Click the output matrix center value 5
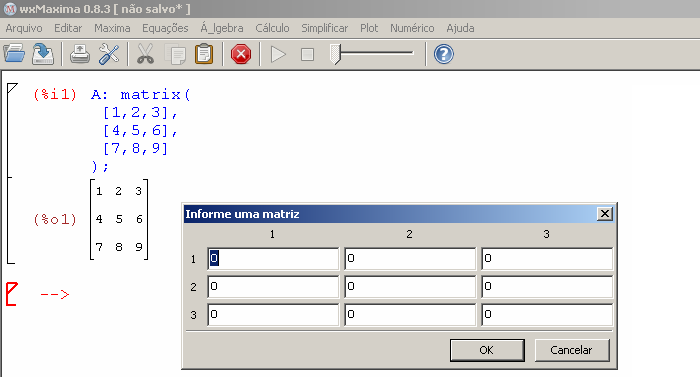Viewport: 700px width, 377px height. point(119,219)
